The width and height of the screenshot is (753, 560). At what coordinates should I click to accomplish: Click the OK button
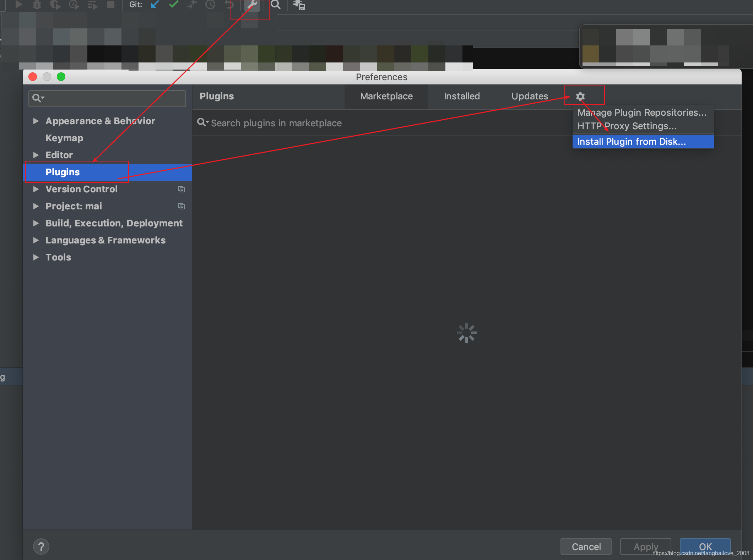[705, 547]
